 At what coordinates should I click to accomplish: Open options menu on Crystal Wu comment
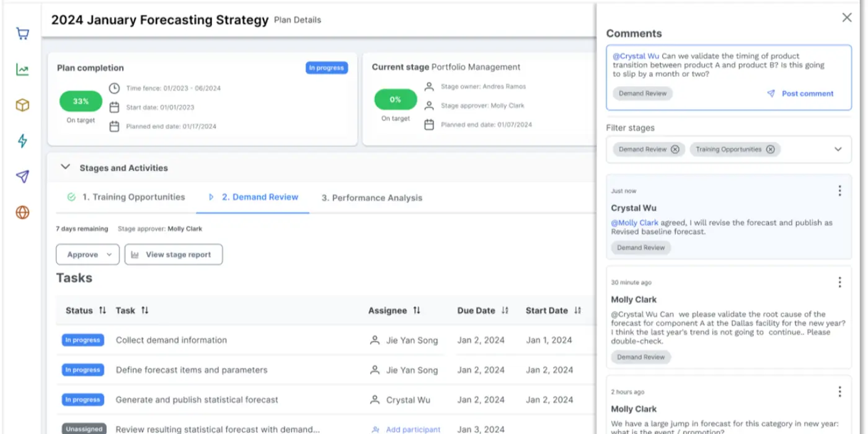(x=839, y=190)
